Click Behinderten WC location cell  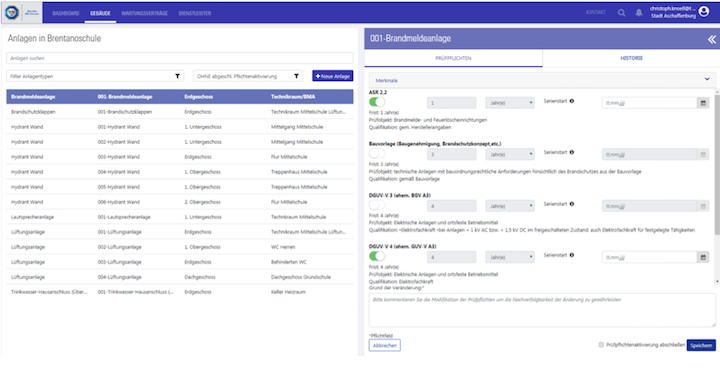click(289, 262)
